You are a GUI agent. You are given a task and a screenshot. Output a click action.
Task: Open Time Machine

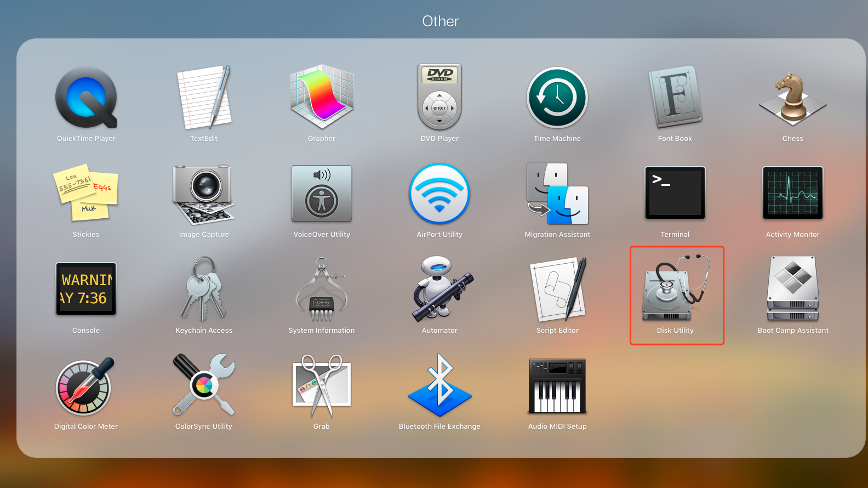pos(557,98)
